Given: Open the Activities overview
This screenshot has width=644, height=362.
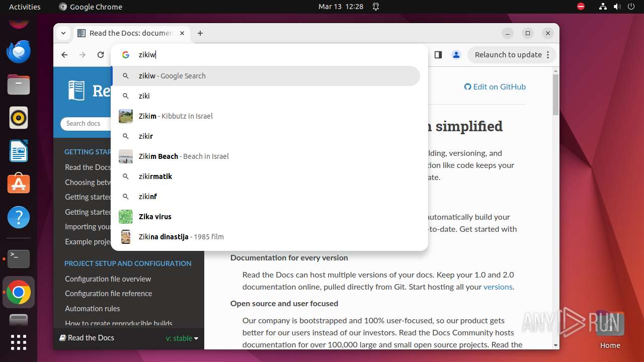Looking at the screenshot, I should click(25, 7).
